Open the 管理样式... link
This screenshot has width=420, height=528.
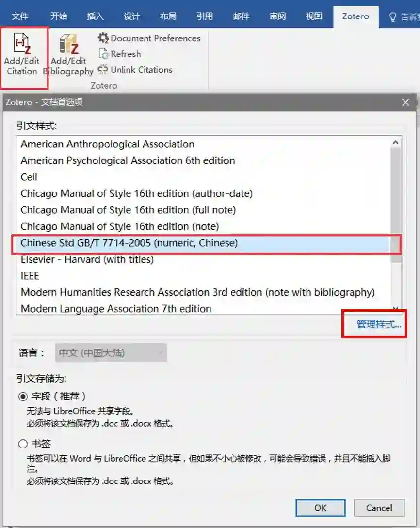[x=379, y=324]
